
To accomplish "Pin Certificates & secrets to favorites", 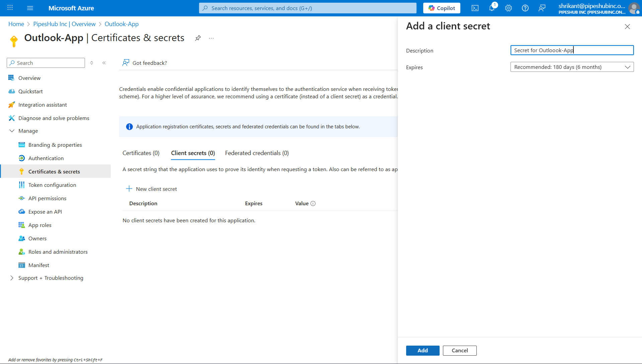I will coord(198,38).
